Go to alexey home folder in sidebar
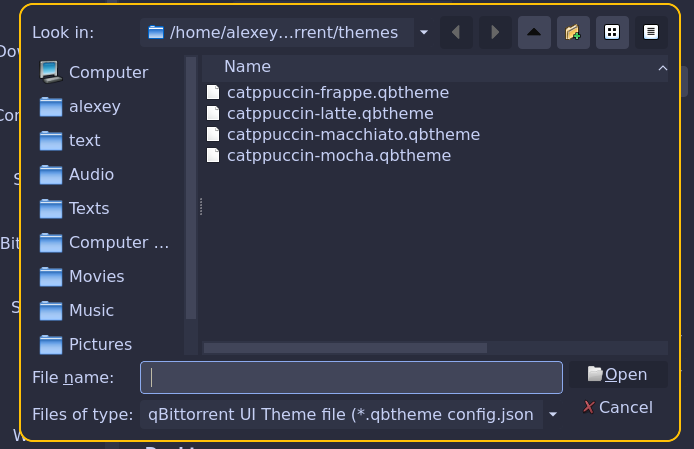694x449 pixels. [94, 106]
